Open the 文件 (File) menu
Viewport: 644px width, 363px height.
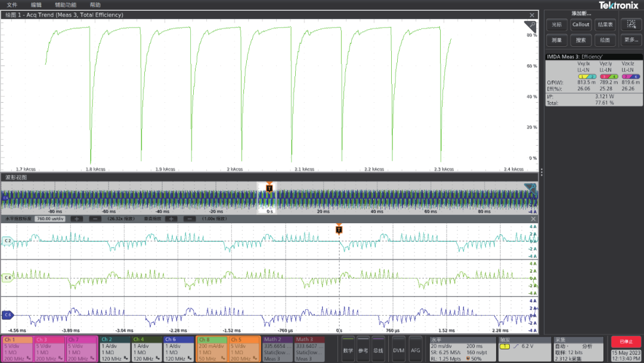(12, 5)
